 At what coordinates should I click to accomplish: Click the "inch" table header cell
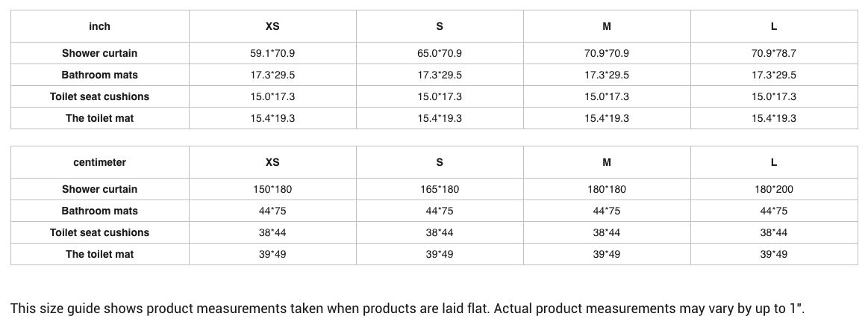(x=99, y=26)
